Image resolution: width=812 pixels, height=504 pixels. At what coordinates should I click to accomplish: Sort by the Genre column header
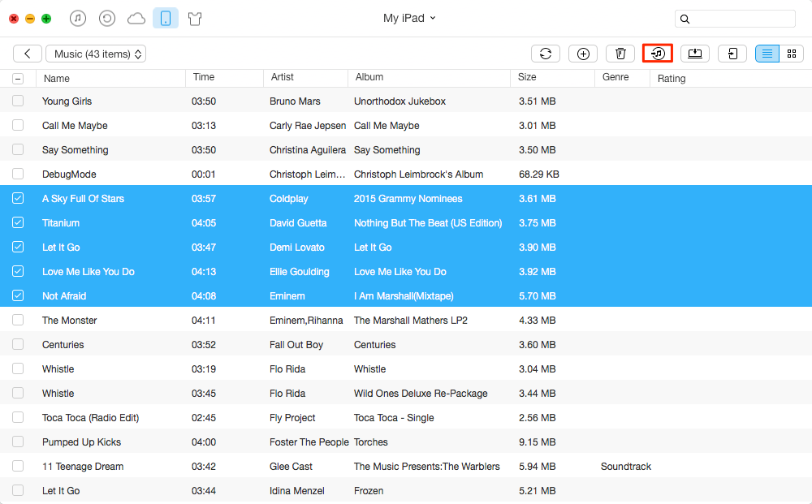coord(615,77)
